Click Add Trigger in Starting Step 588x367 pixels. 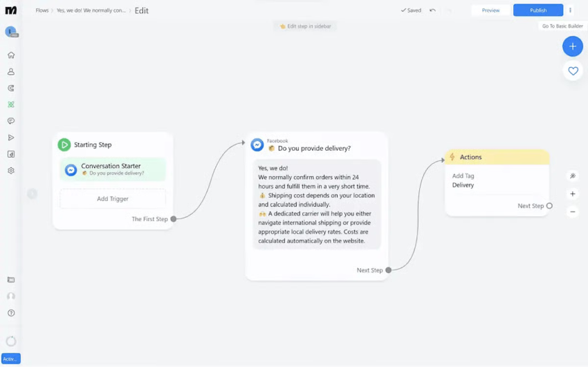[112, 198]
